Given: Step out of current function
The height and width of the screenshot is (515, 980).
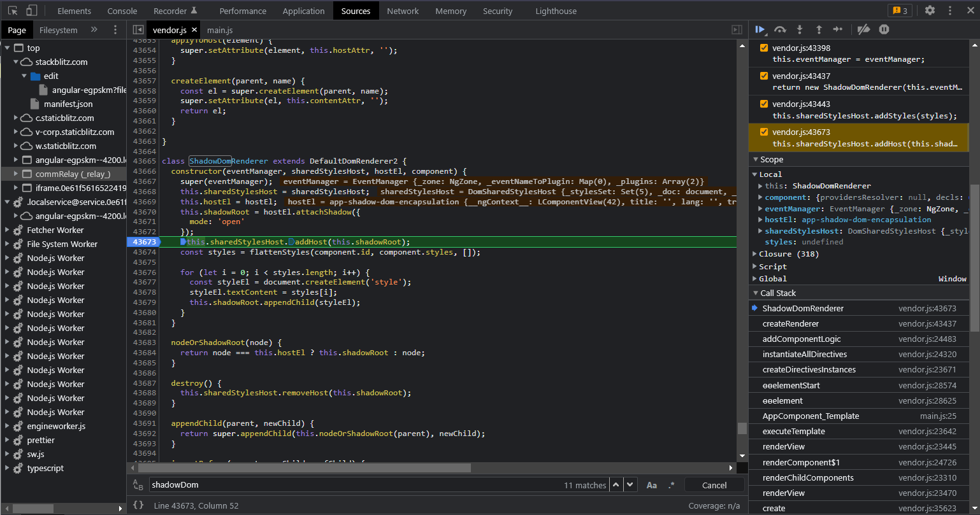Looking at the screenshot, I should (819, 29).
